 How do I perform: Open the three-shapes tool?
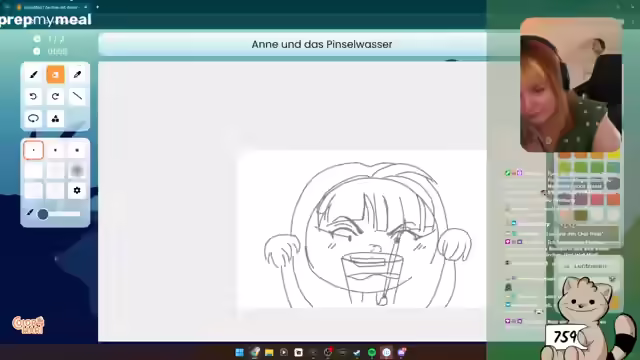(55, 118)
